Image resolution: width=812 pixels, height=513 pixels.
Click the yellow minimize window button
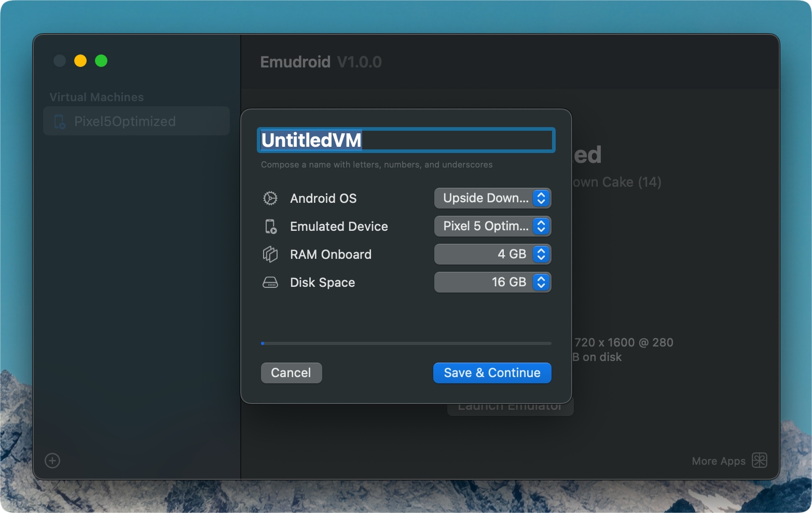pos(80,61)
